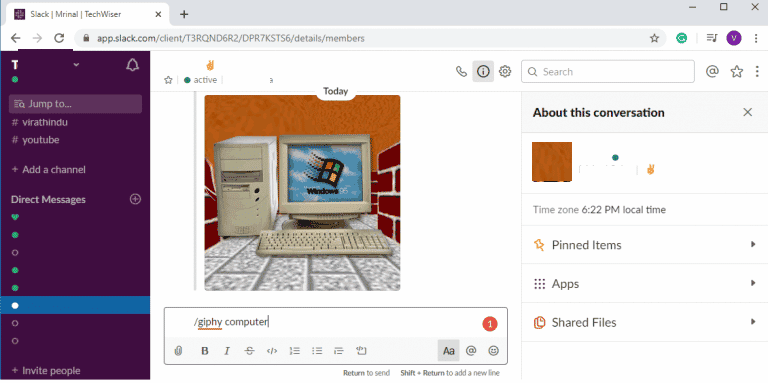Click 'Today' date divider label
768x383 pixels.
click(x=336, y=91)
